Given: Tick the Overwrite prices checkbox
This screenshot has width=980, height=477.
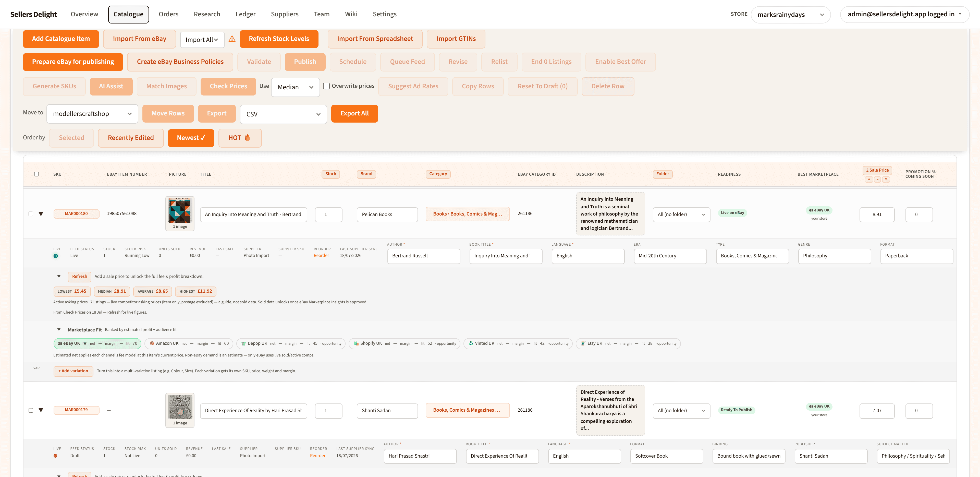Looking at the screenshot, I should point(326,86).
